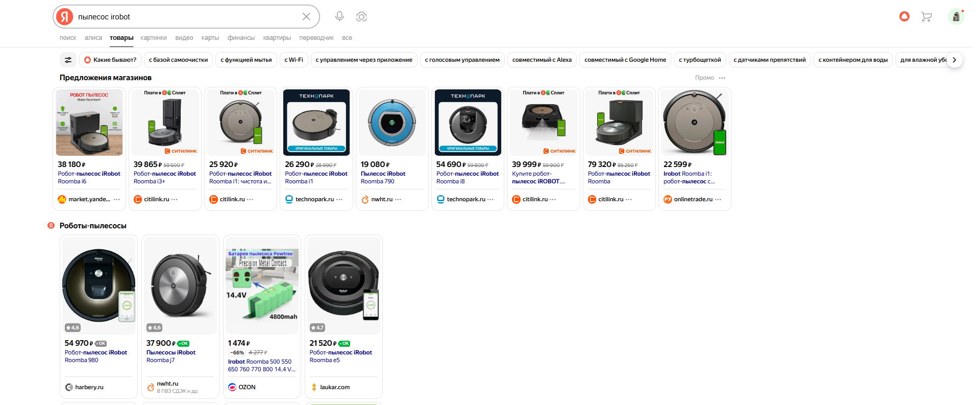The width and height of the screenshot is (980, 405).
Task: Switch to картинки tab
Action: (x=154, y=38)
